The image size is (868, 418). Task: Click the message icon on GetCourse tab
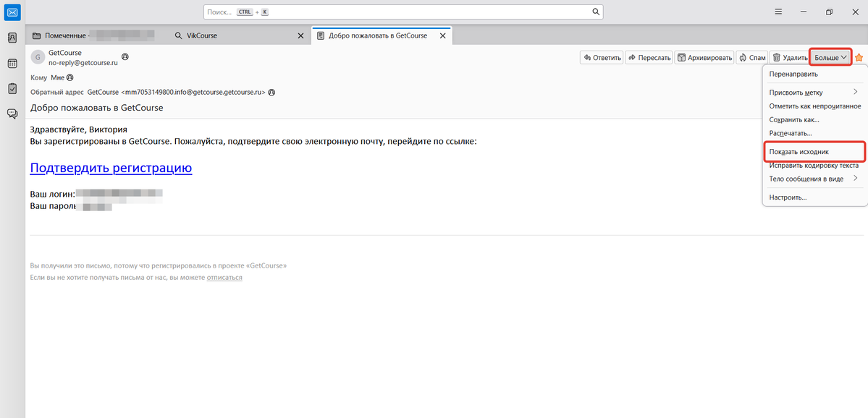pos(321,36)
